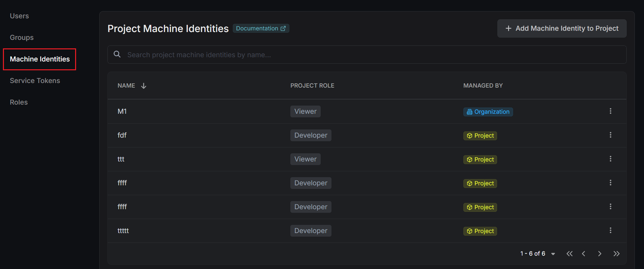Open three-dot menu for ttttt row
Image resolution: width=644 pixels, height=269 pixels.
click(x=610, y=230)
